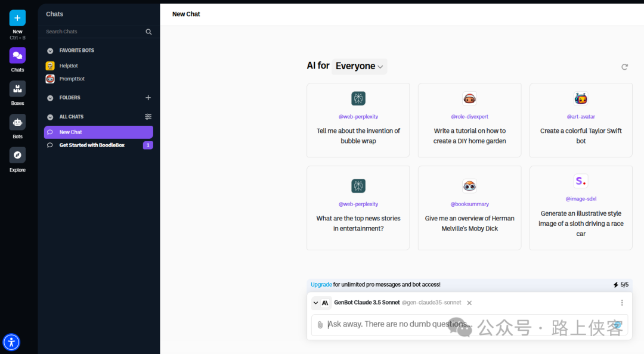
Task: Choose the top entertainment news prompt
Action: pyautogui.click(x=358, y=208)
